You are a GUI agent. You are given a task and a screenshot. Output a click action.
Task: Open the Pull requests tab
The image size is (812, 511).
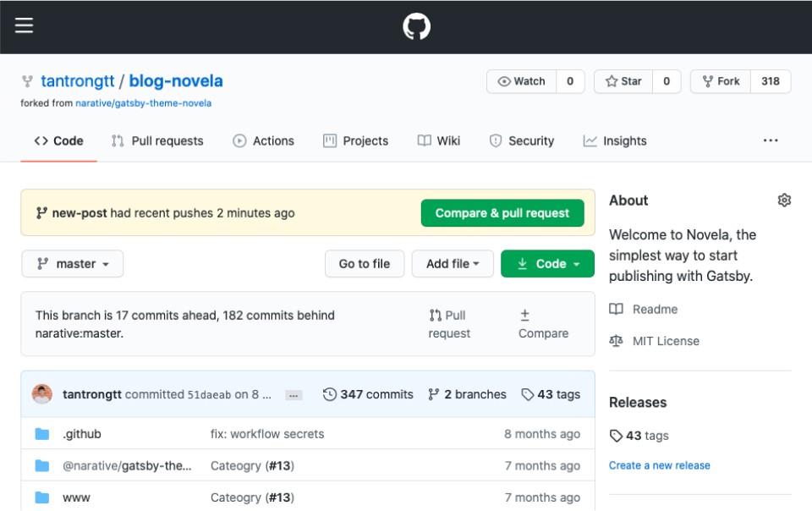(x=157, y=140)
